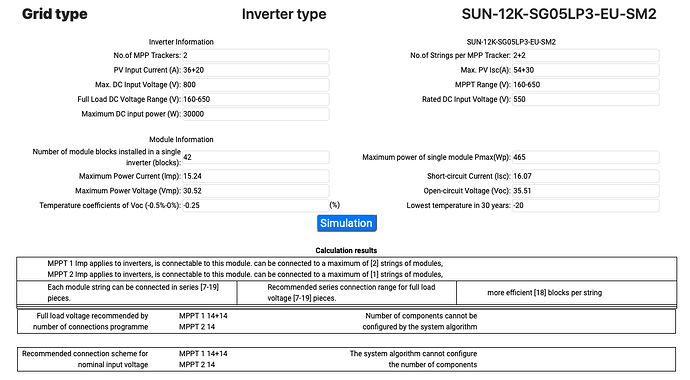The width and height of the screenshot is (690, 380).
Task: Select 'MPPT 2 14' in nominal voltage row
Action: pos(197,365)
